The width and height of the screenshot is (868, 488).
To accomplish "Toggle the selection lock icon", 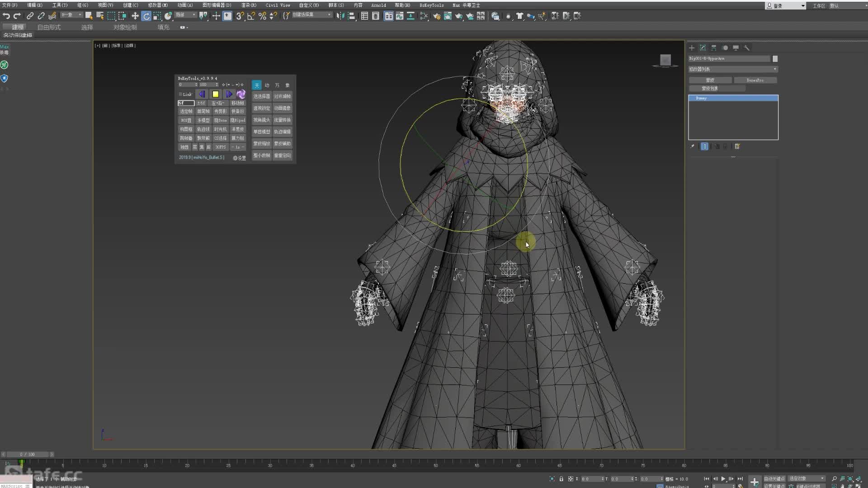I will click(x=561, y=479).
